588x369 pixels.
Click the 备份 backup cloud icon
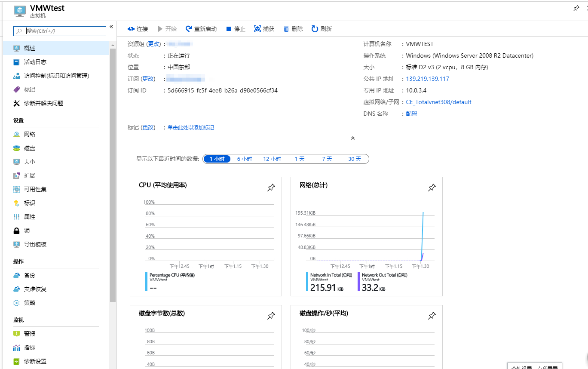tap(17, 275)
